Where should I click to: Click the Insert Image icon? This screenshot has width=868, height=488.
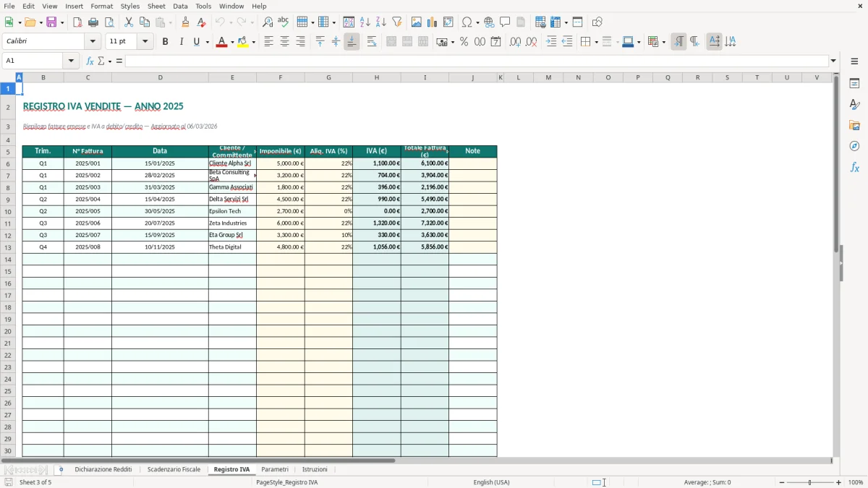coord(417,22)
